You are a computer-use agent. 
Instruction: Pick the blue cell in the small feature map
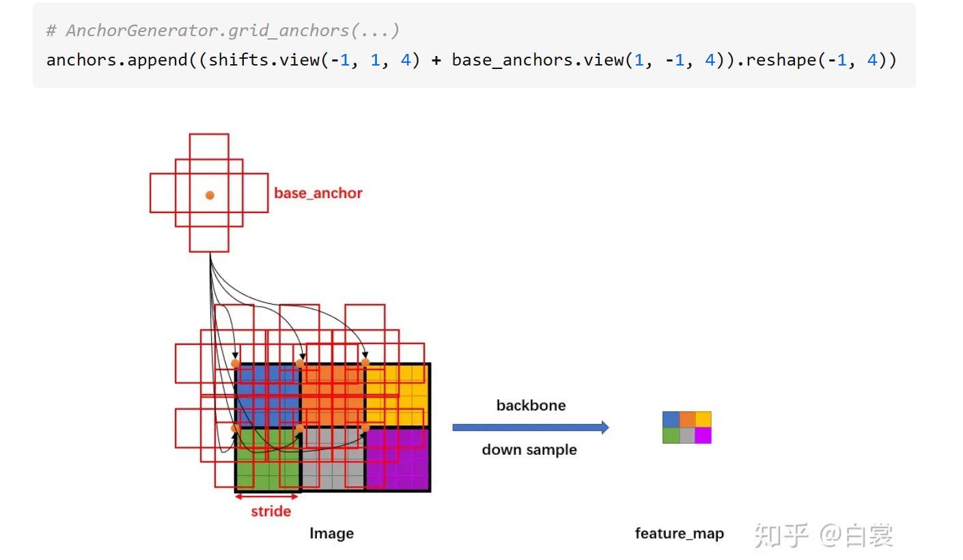(671, 419)
